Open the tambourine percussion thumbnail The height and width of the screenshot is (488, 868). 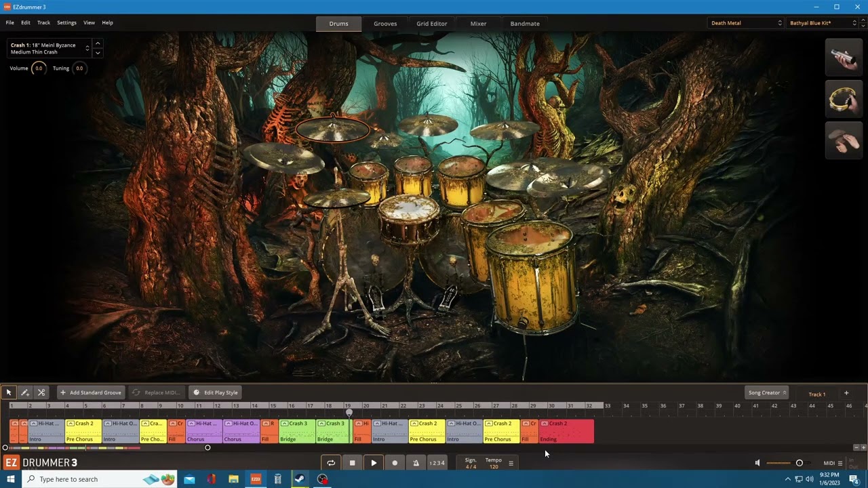[x=844, y=99]
